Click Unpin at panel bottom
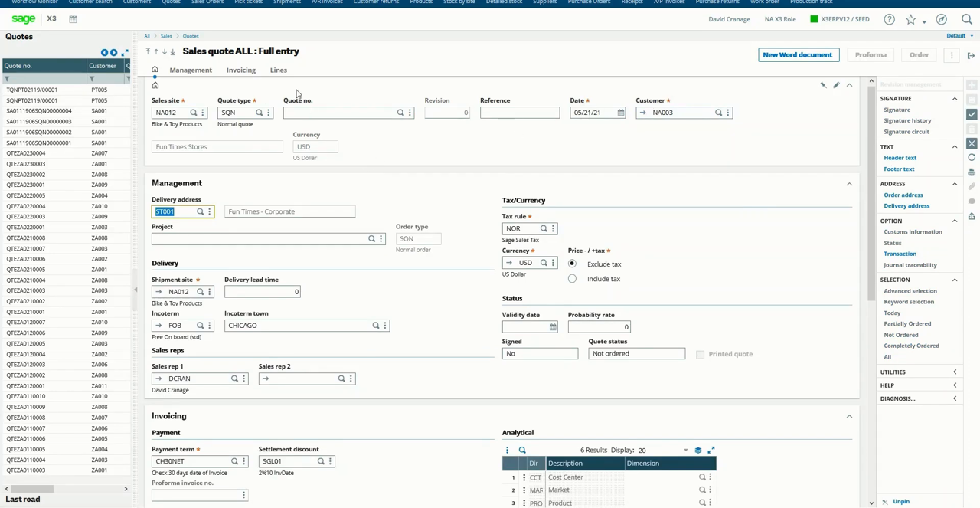Viewport: 980px width, 508px height. click(901, 502)
